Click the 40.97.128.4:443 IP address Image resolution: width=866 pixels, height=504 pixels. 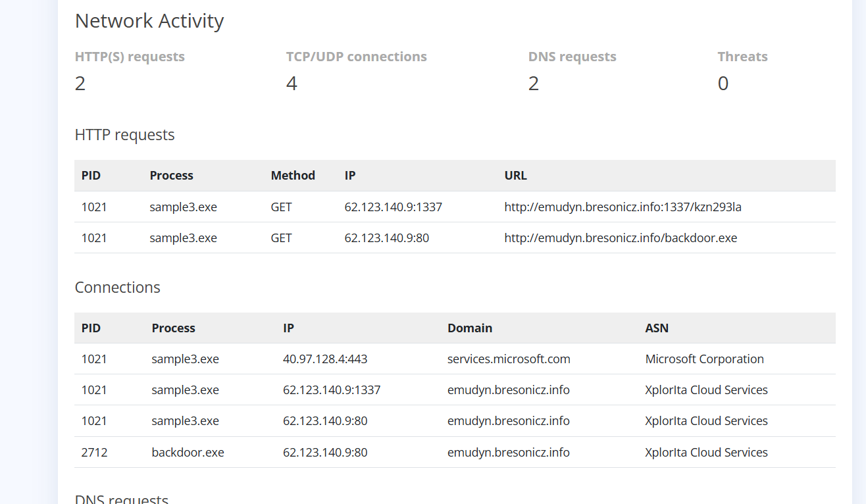(325, 359)
